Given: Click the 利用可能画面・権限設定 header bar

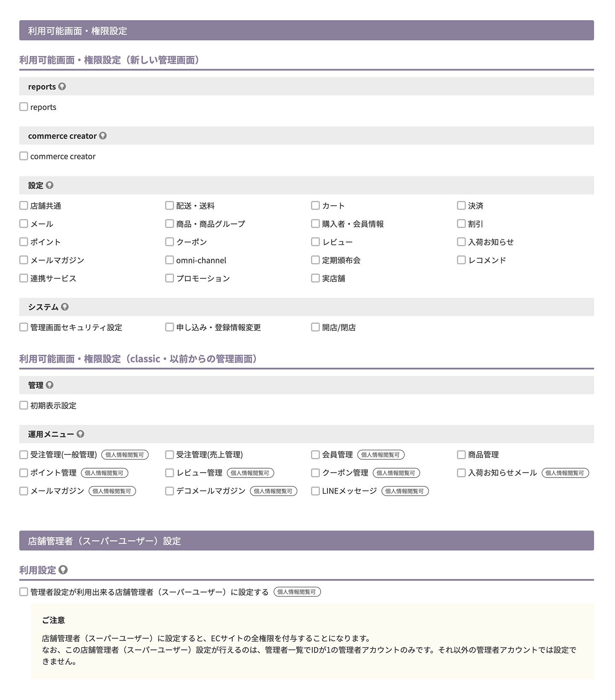Looking at the screenshot, I should click(307, 30).
